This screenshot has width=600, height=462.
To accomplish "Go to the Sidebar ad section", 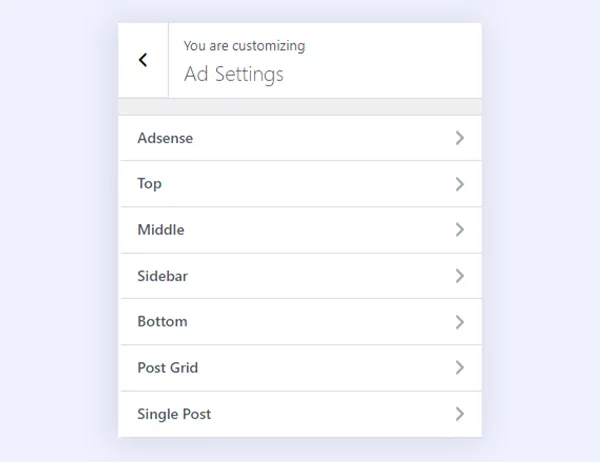I will pyautogui.click(x=162, y=276).
